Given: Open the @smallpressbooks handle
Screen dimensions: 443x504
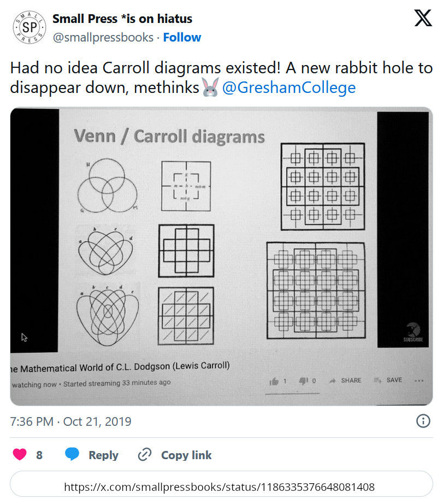Looking at the screenshot, I should (x=103, y=37).
